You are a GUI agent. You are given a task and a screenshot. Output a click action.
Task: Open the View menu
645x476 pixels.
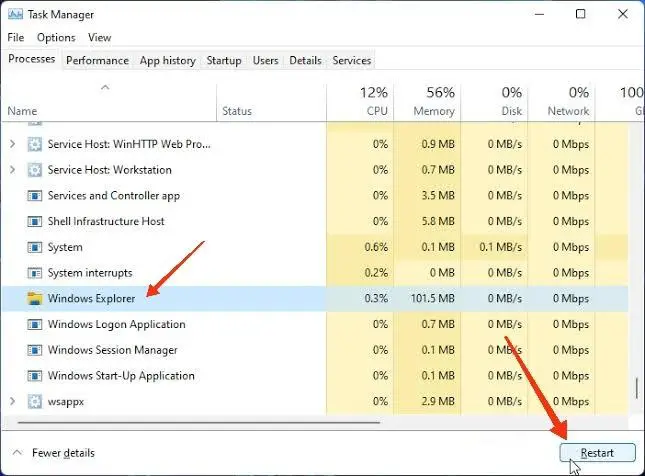pyautogui.click(x=100, y=37)
